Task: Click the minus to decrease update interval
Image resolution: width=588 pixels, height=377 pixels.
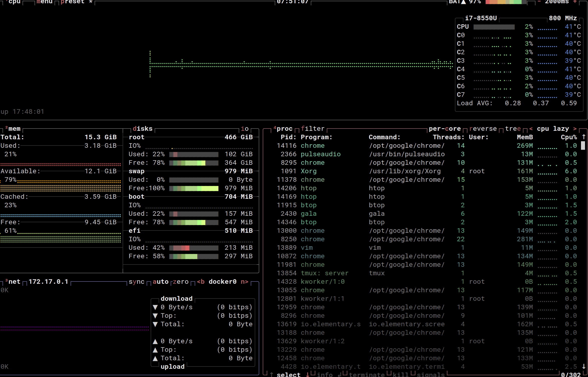Action: pyautogui.click(x=539, y=1)
